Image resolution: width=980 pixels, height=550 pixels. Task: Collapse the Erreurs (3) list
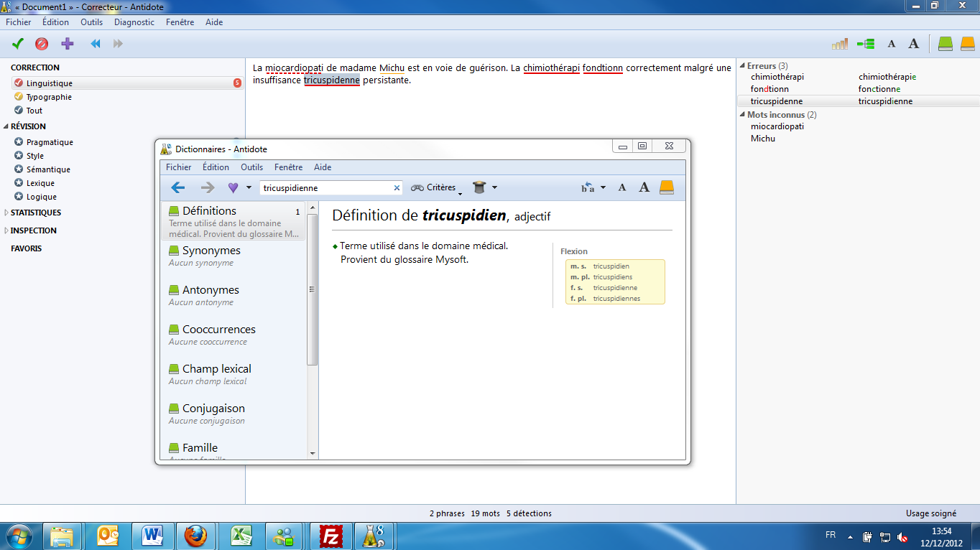click(742, 66)
